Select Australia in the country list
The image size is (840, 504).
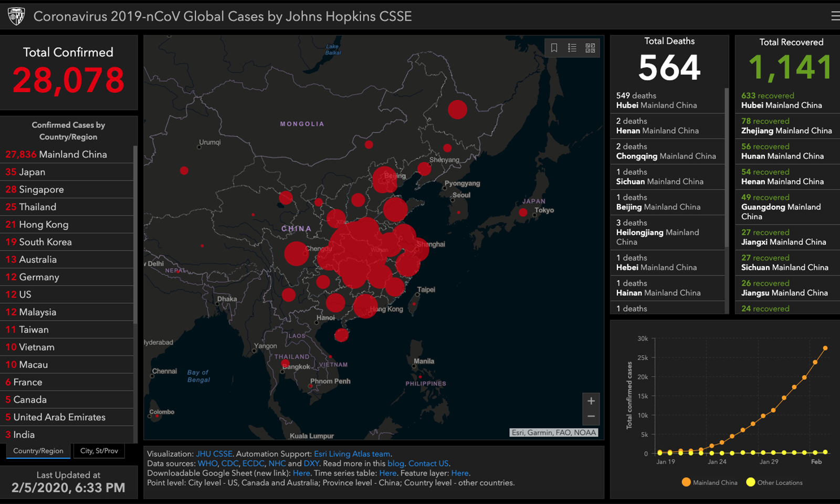click(x=67, y=259)
